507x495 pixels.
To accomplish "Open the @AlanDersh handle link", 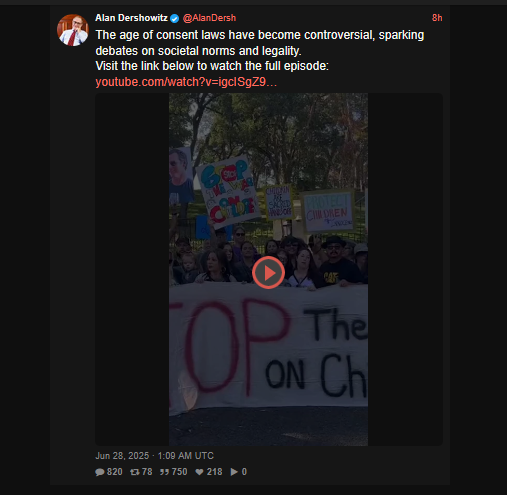I will coord(209,18).
